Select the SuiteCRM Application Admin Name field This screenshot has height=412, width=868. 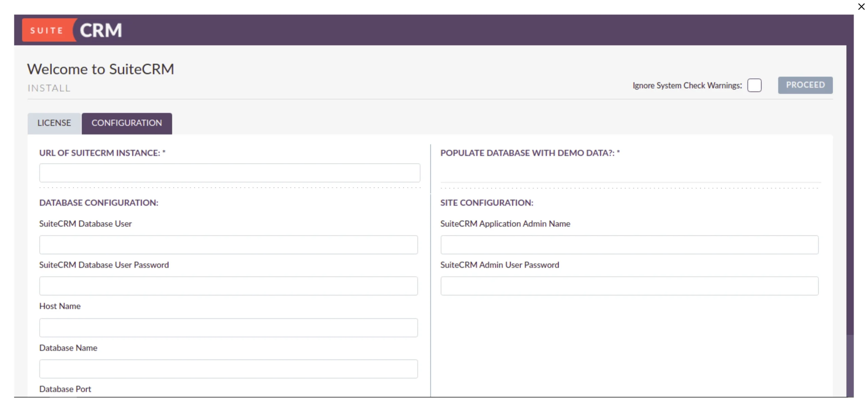point(629,245)
